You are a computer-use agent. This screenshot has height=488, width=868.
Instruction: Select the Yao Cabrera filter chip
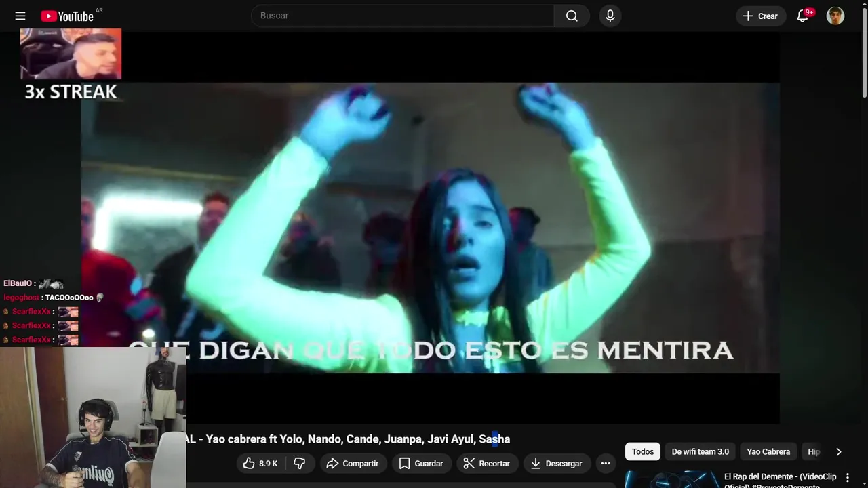point(768,451)
